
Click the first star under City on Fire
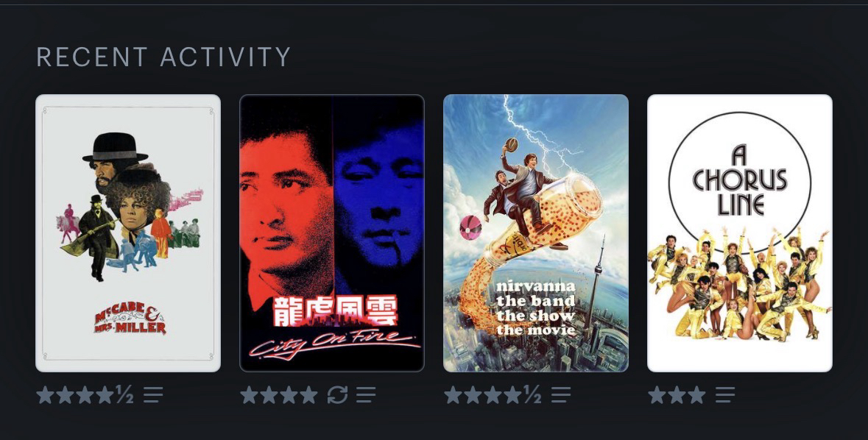[x=250, y=394]
